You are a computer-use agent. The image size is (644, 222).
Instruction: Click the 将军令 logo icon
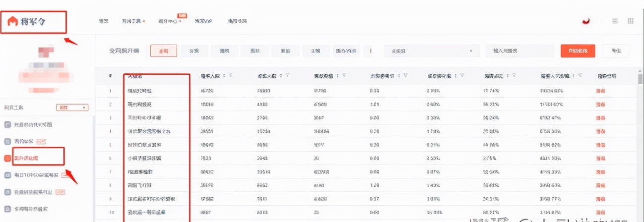(x=12, y=21)
